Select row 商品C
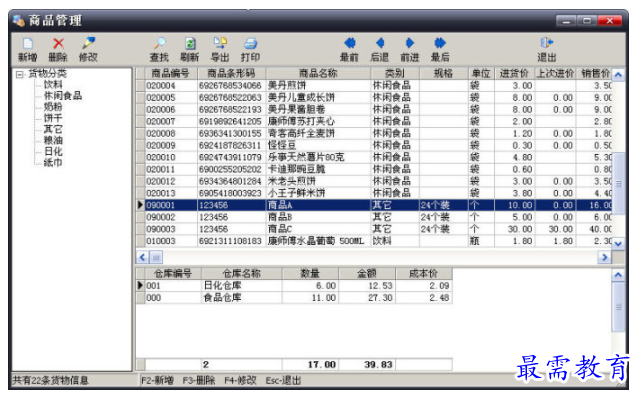Image resolution: width=638 pixels, height=399 pixels. click(374, 229)
